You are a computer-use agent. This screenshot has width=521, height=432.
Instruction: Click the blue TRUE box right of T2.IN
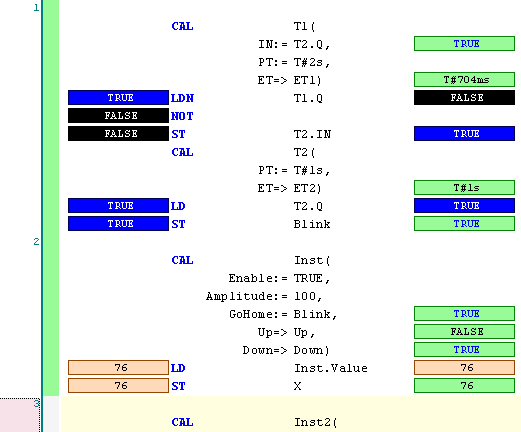[x=464, y=134]
